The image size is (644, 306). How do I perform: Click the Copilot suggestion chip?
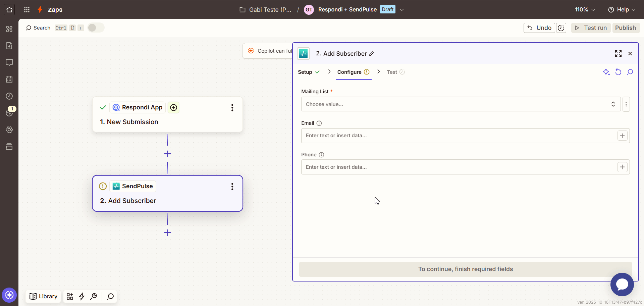(268, 51)
